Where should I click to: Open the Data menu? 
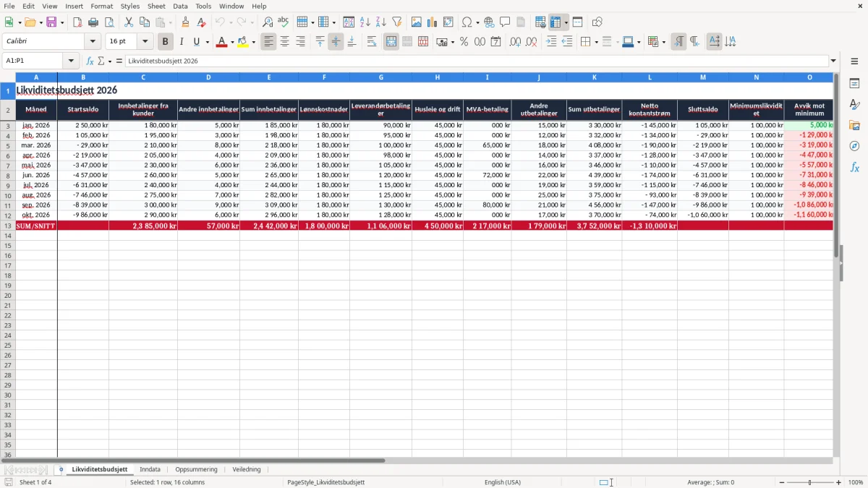point(180,6)
